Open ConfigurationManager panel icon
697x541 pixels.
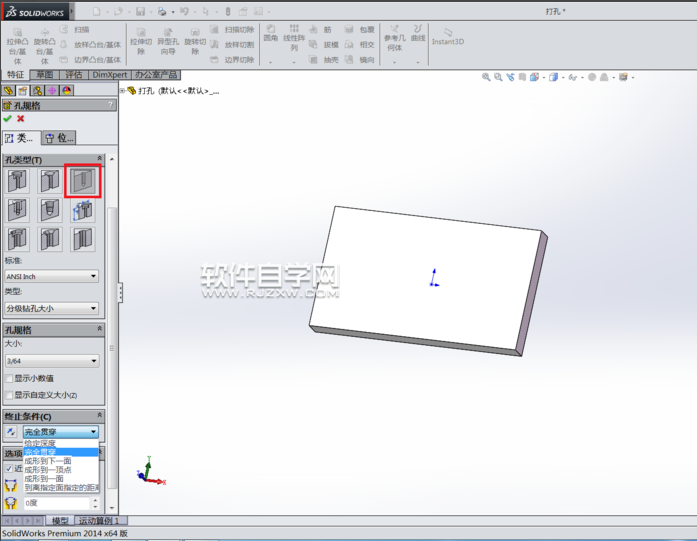(37, 91)
